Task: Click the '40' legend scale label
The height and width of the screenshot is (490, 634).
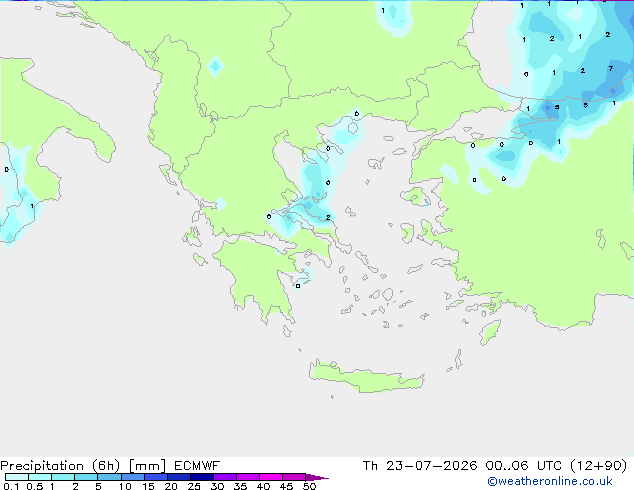Action: point(263,486)
